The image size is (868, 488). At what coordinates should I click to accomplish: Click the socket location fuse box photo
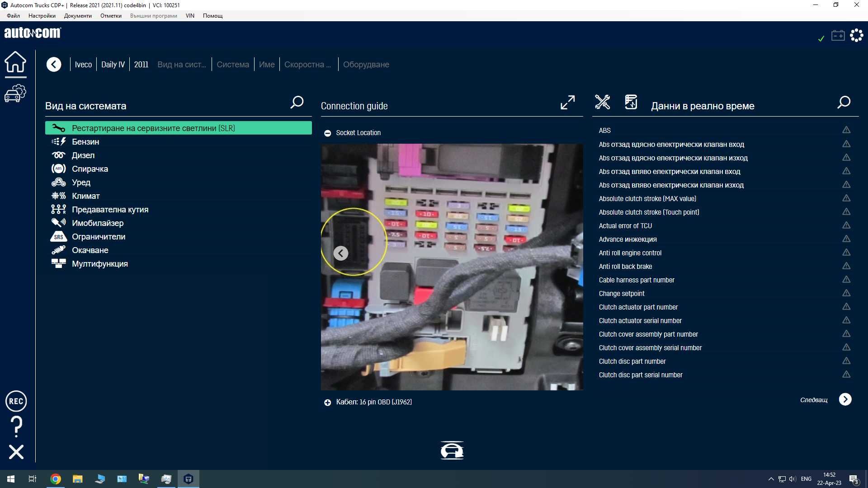(452, 267)
